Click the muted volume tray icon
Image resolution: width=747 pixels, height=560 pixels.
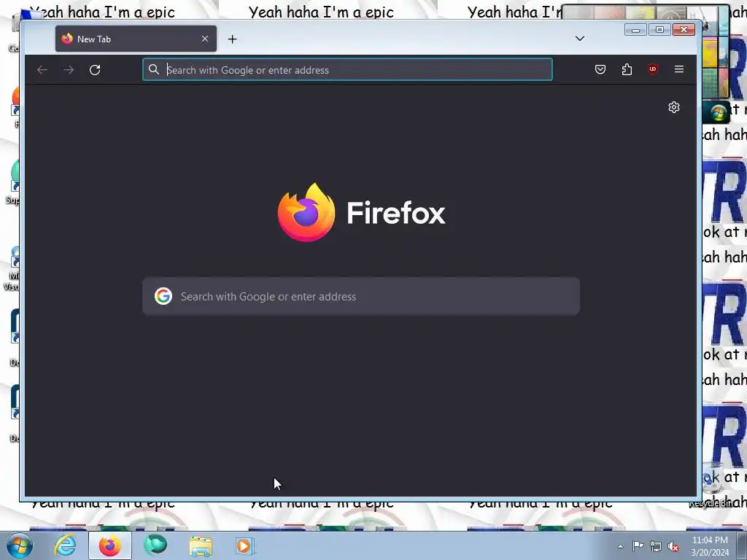[673, 547]
